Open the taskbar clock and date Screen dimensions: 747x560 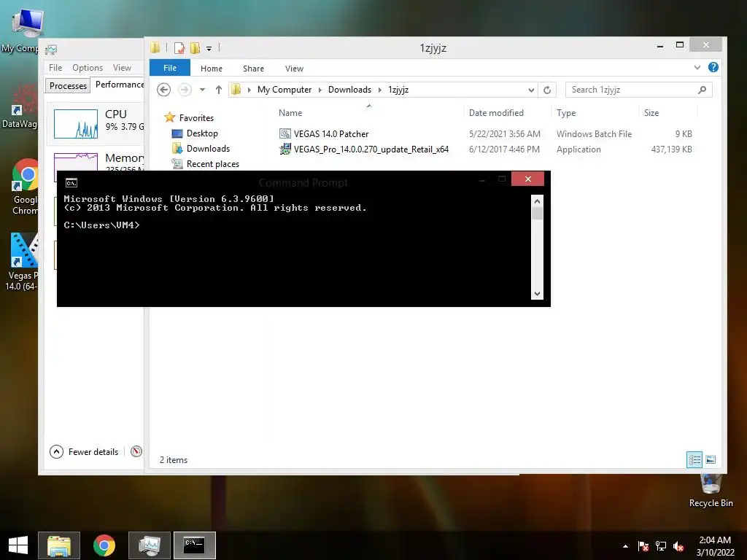[715, 546]
